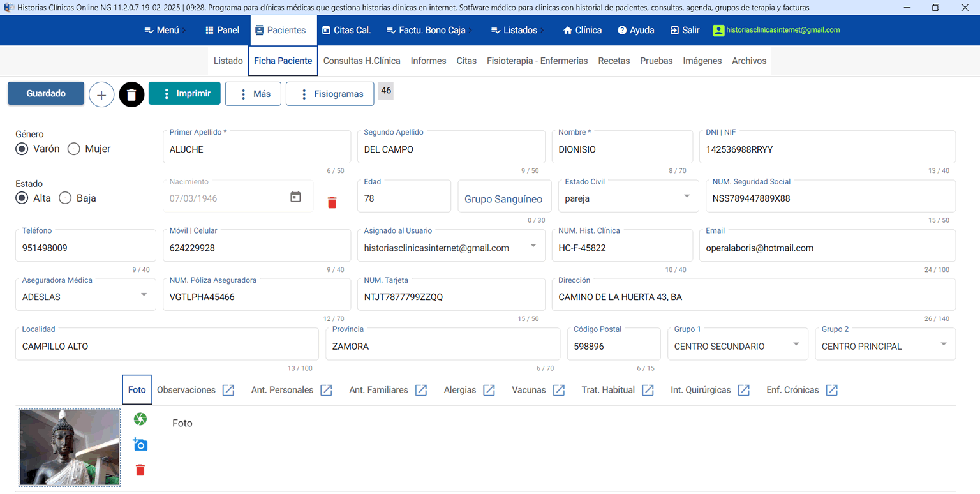Click the Imprimir button
This screenshot has width=980, height=494.
pos(184,93)
